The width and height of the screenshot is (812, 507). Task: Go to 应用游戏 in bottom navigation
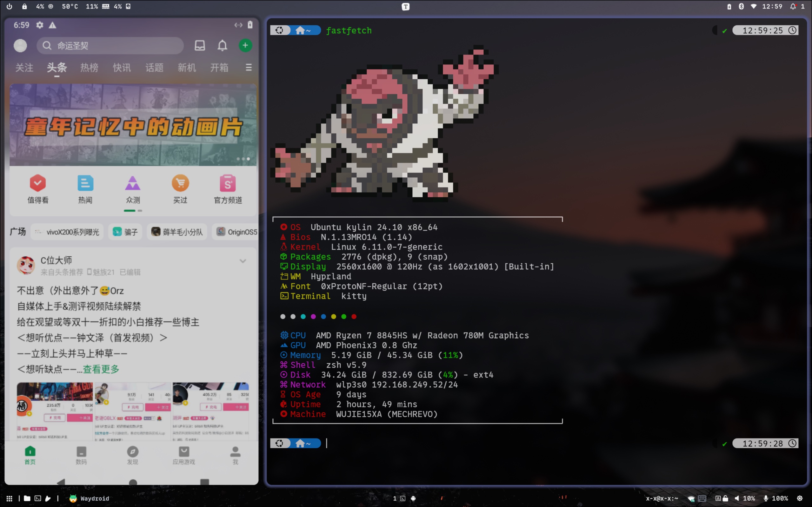pos(184,455)
